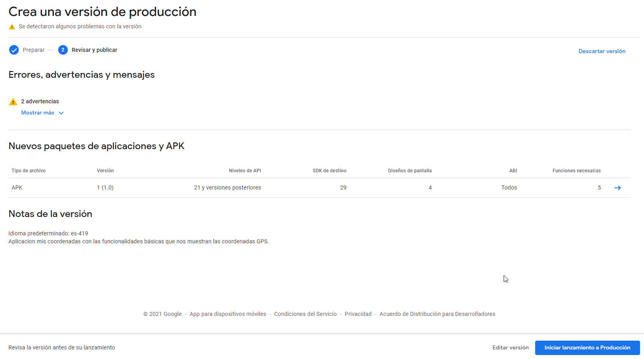Click the 'APK' file type cell
Viewport: 644px width, 359px height.
click(x=17, y=187)
